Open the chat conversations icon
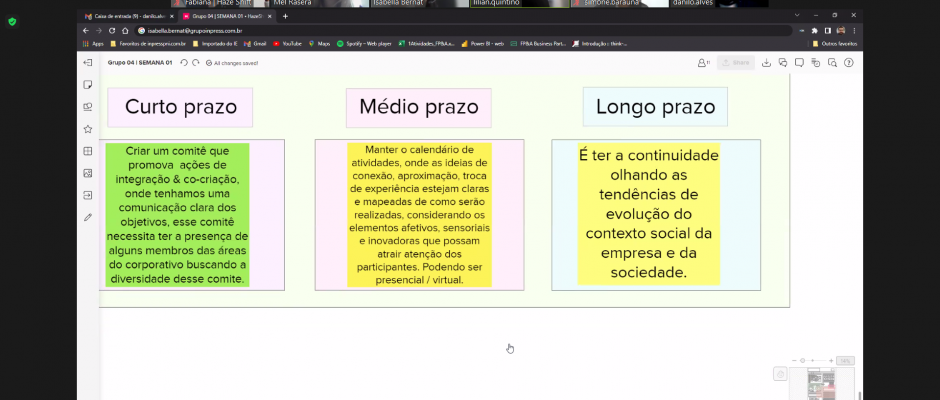The image size is (940, 400). [x=783, y=62]
